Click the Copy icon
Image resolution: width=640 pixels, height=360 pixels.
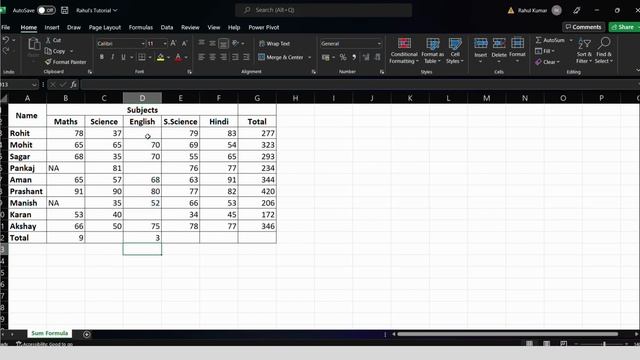[x=48, y=51]
